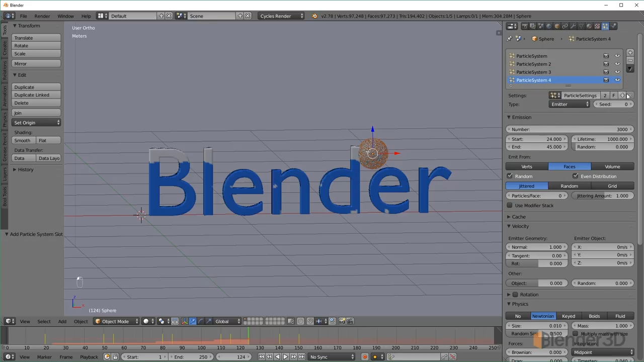Add a new screen layout

point(161,16)
